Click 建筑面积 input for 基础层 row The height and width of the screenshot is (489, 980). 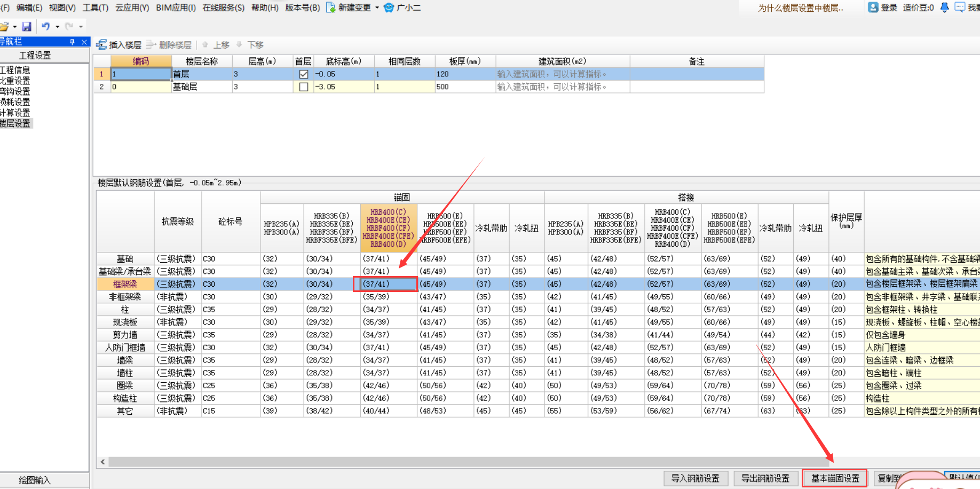[x=563, y=86]
